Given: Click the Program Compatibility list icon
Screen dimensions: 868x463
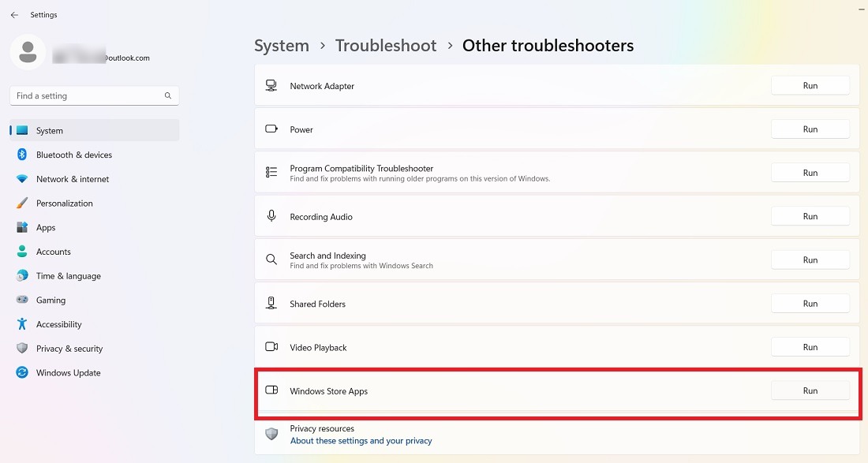Looking at the screenshot, I should (271, 172).
